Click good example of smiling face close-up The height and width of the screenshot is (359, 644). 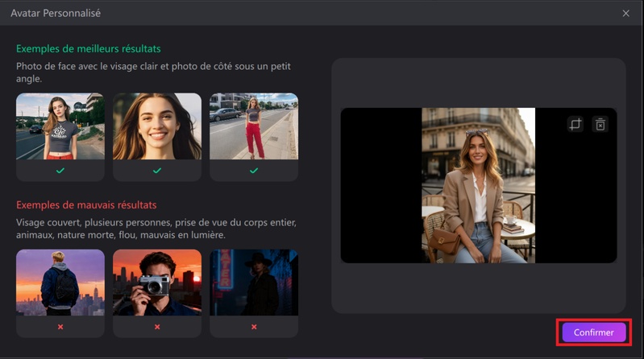(x=157, y=126)
